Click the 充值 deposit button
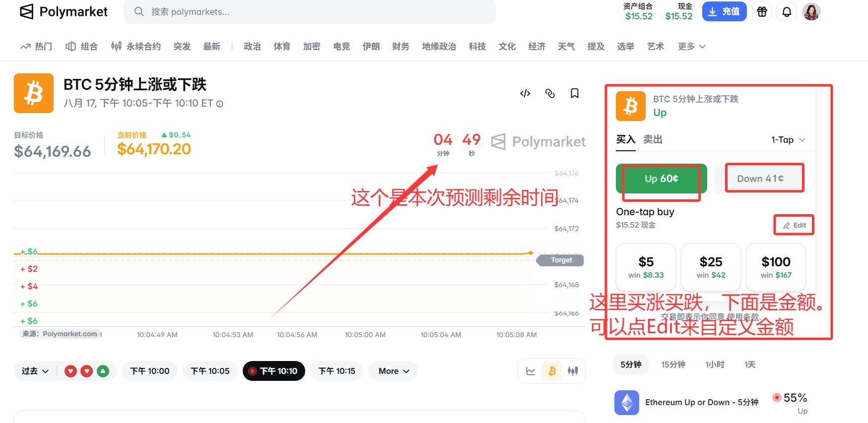Image resolution: width=868 pixels, height=423 pixels. click(x=724, y=12)
